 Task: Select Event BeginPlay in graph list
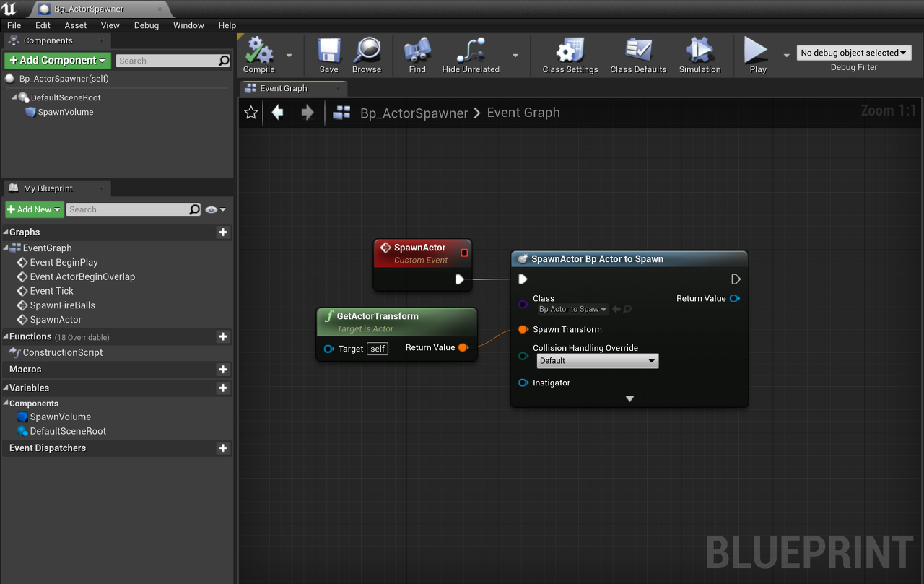point(64,263)
